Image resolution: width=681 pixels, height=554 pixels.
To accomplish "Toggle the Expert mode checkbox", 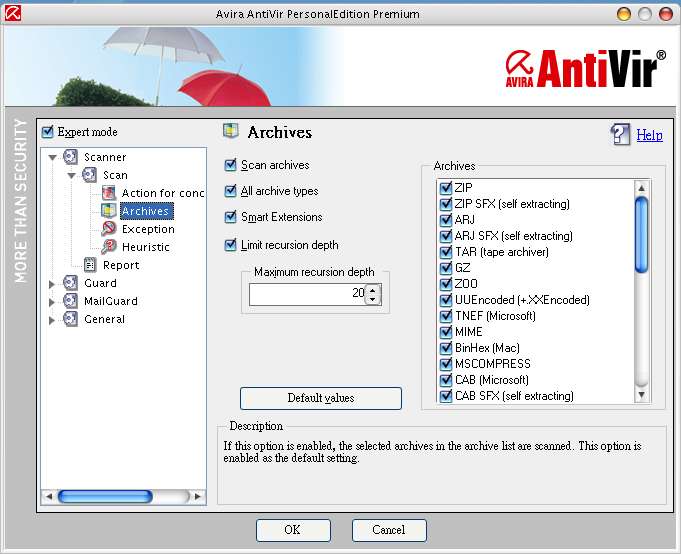I will (48, 132).
